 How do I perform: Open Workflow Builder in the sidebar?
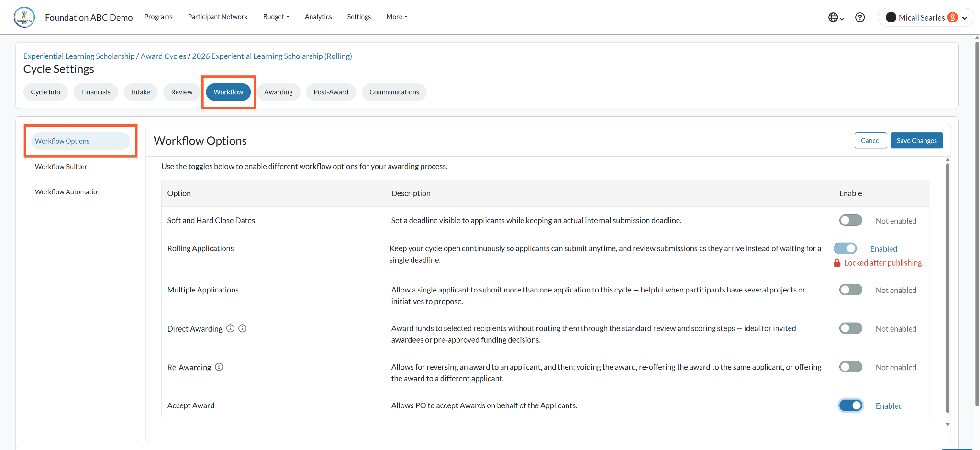tap(61, 167)
